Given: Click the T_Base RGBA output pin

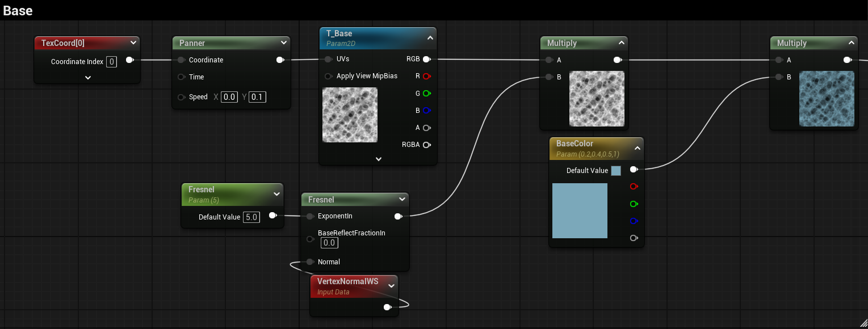Looking at the screenshot, I should (x=426, y=145).
